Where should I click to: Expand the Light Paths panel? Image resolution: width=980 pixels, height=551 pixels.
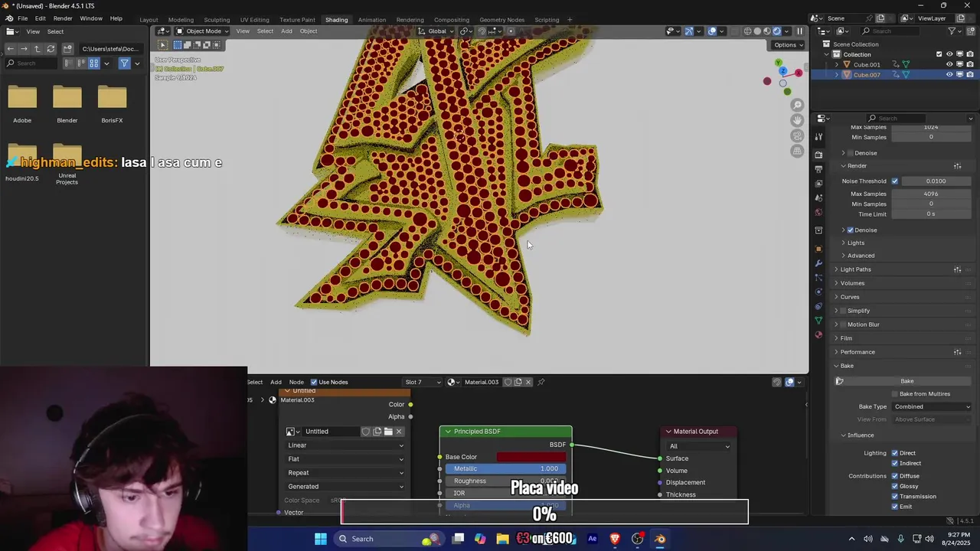(855, 269)
